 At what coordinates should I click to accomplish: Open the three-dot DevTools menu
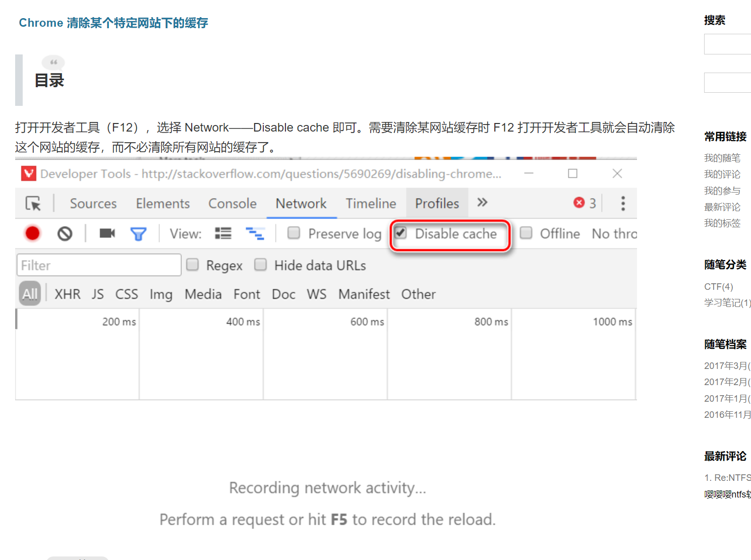coord(623,203)
